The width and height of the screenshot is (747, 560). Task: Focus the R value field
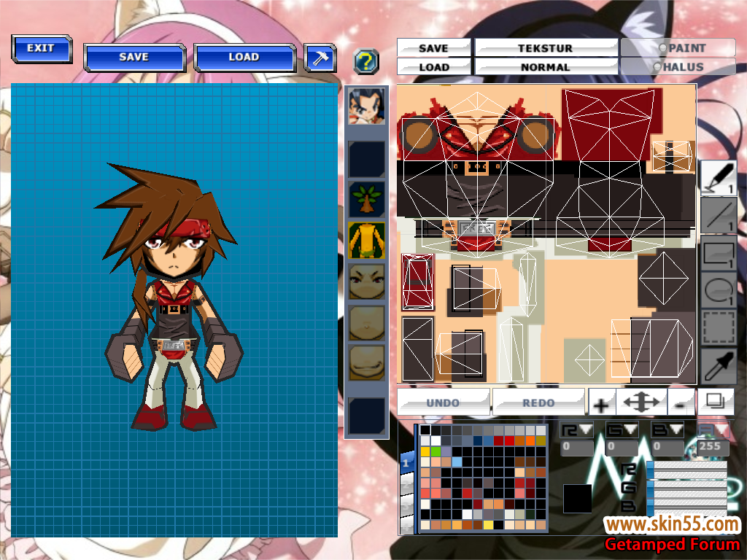click(576, 447)
